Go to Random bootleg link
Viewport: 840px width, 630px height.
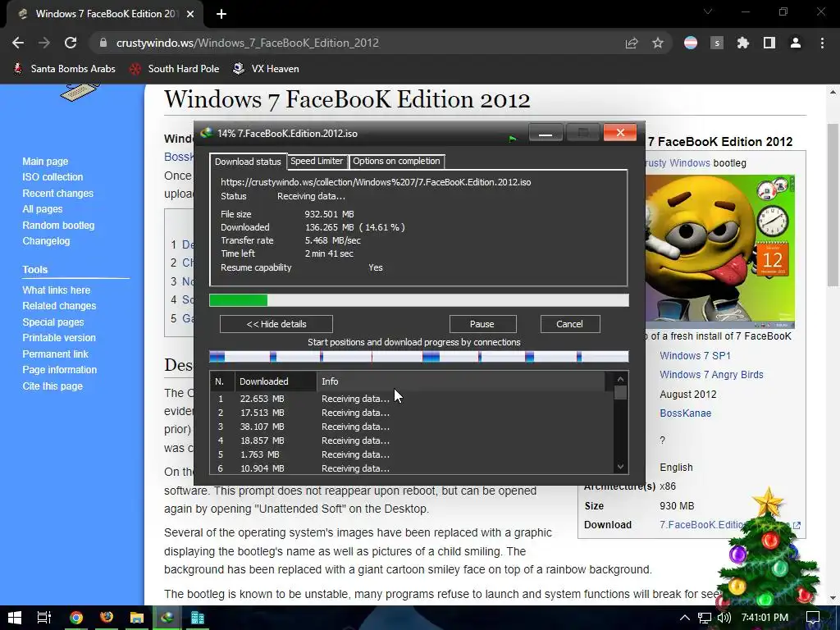click(58, 226)
